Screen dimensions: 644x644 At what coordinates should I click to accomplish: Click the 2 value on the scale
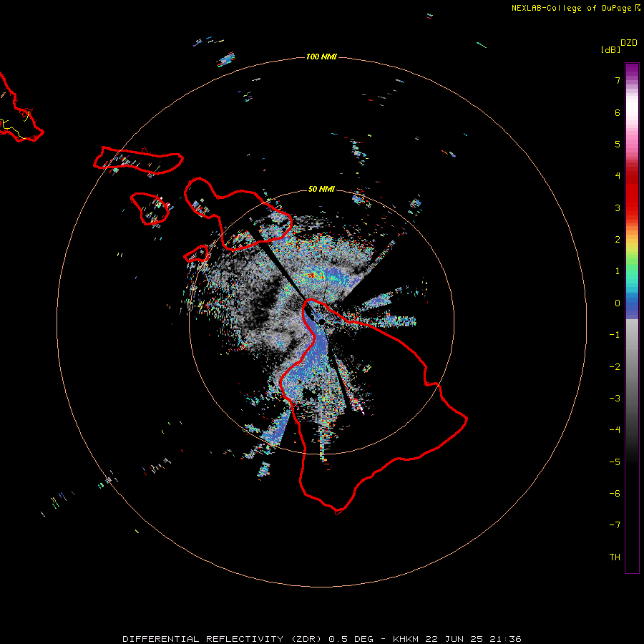[618, 240]
